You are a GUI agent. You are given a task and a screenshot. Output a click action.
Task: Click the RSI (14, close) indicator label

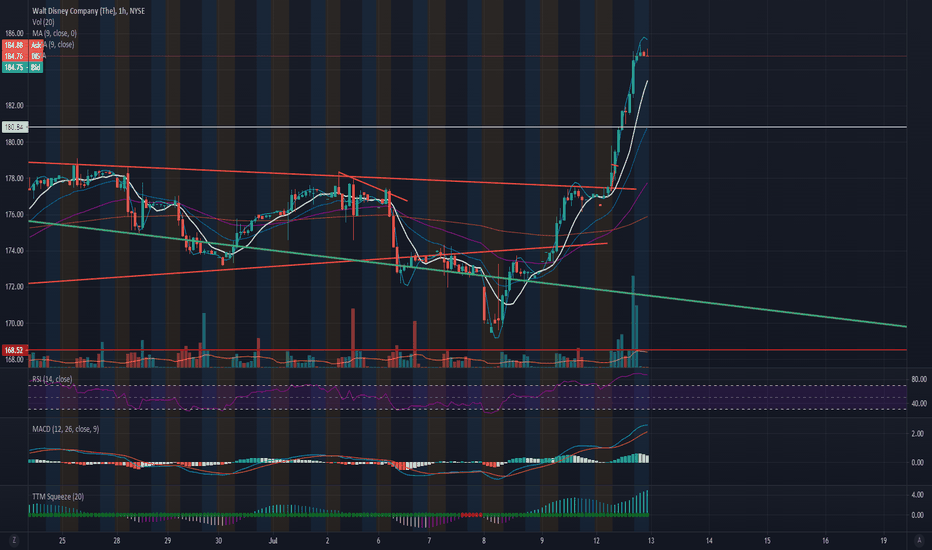[52, 379]
